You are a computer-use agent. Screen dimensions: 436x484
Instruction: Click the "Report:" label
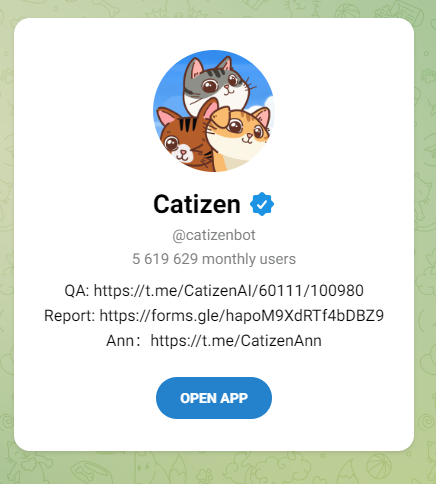coord(70,315)
